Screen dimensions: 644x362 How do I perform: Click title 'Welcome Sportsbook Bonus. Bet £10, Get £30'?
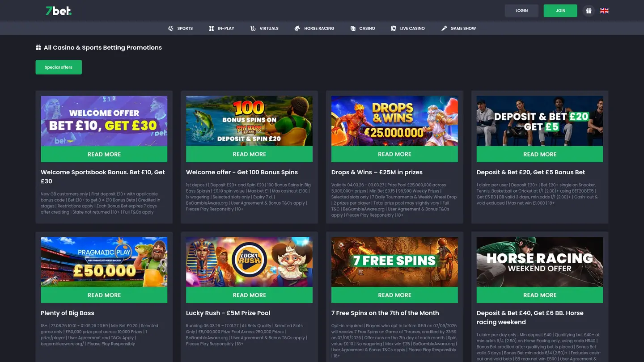tap(103, 177)
